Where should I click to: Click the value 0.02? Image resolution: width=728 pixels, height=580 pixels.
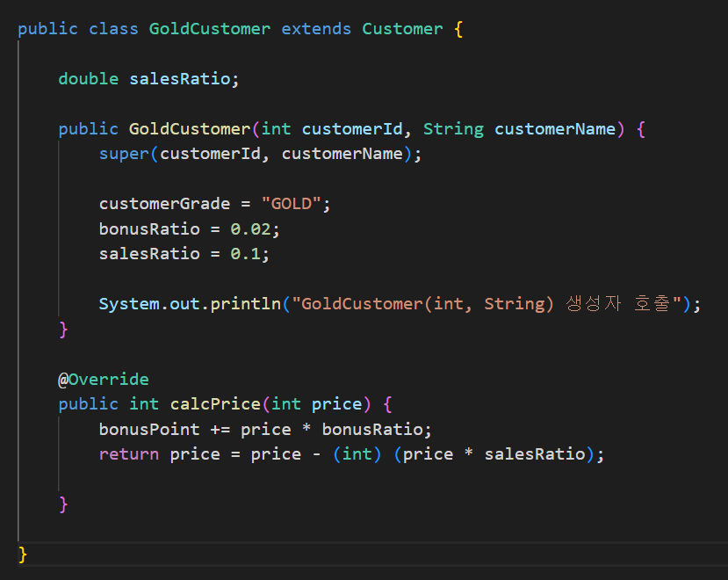(x=250, y=228)
